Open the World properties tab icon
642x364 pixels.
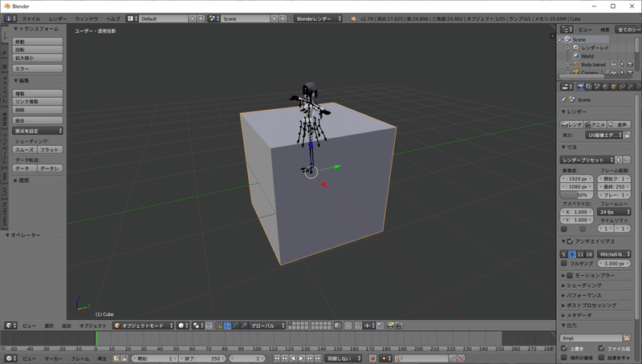point(605,87)
